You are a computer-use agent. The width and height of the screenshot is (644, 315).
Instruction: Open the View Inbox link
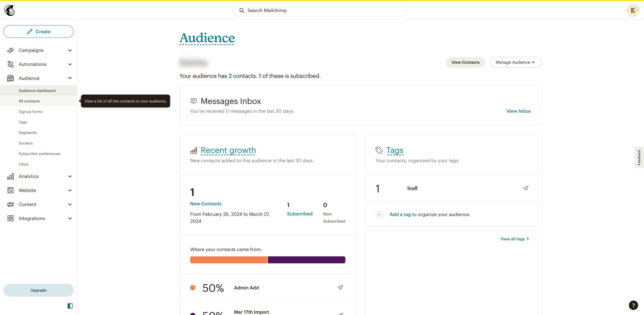point(518,111)
